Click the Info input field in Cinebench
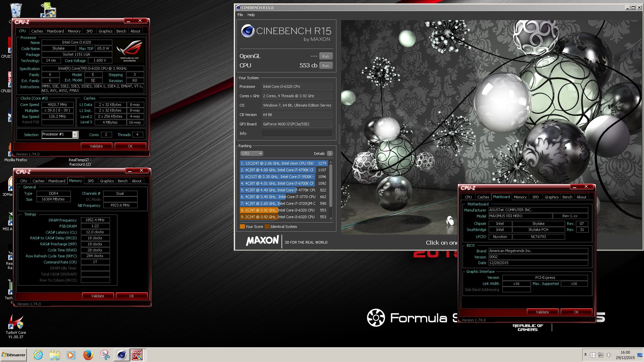 coord(297,133)
